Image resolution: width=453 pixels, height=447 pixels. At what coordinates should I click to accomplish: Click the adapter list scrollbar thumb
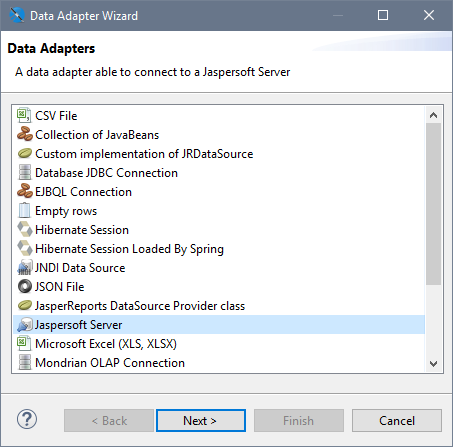click(433, 204)
